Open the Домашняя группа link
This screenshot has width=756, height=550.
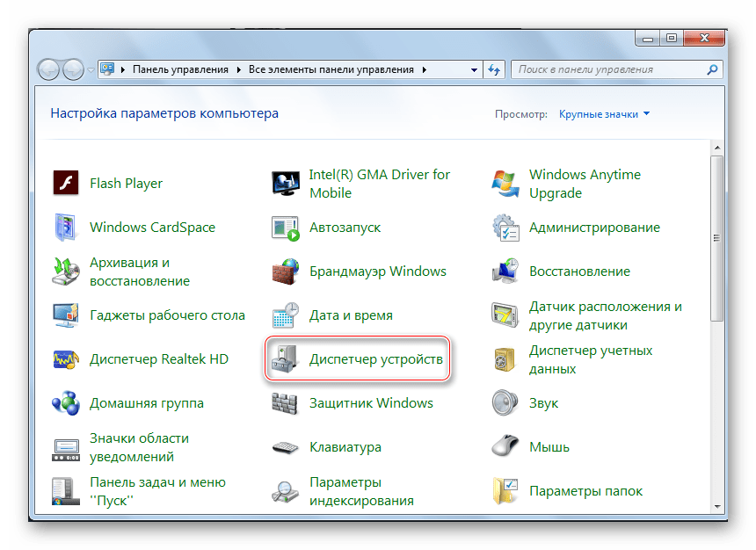pyautogui.click(x=146, y=403)
